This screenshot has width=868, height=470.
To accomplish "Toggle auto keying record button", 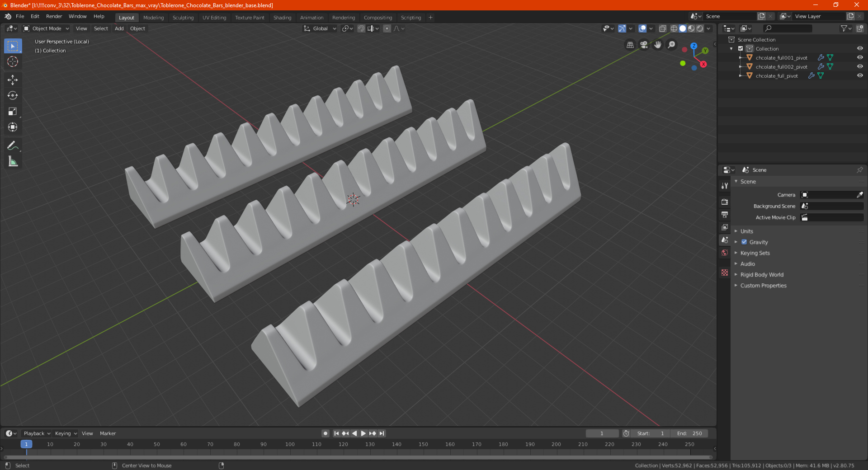I will [x=325, y=433].
